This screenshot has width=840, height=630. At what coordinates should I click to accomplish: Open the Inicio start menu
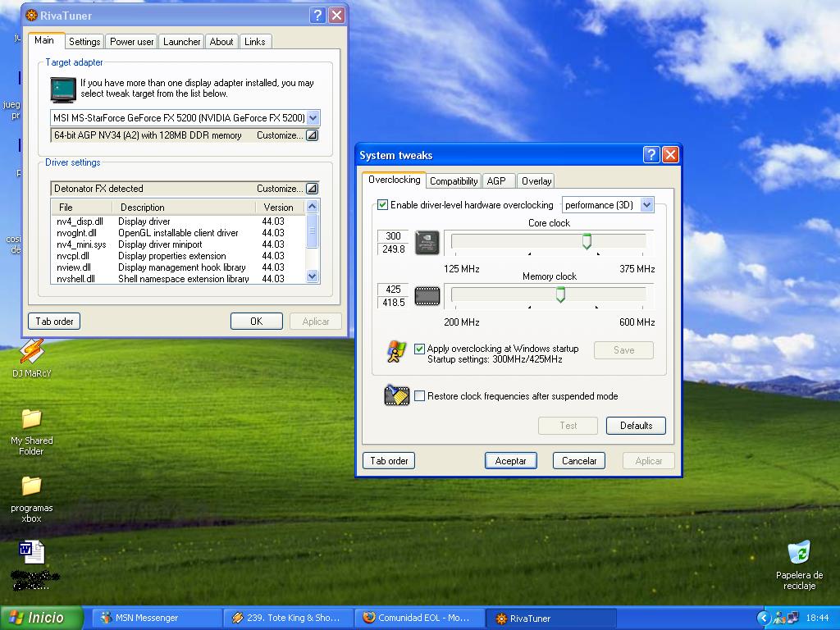click(x=41, y=619)
